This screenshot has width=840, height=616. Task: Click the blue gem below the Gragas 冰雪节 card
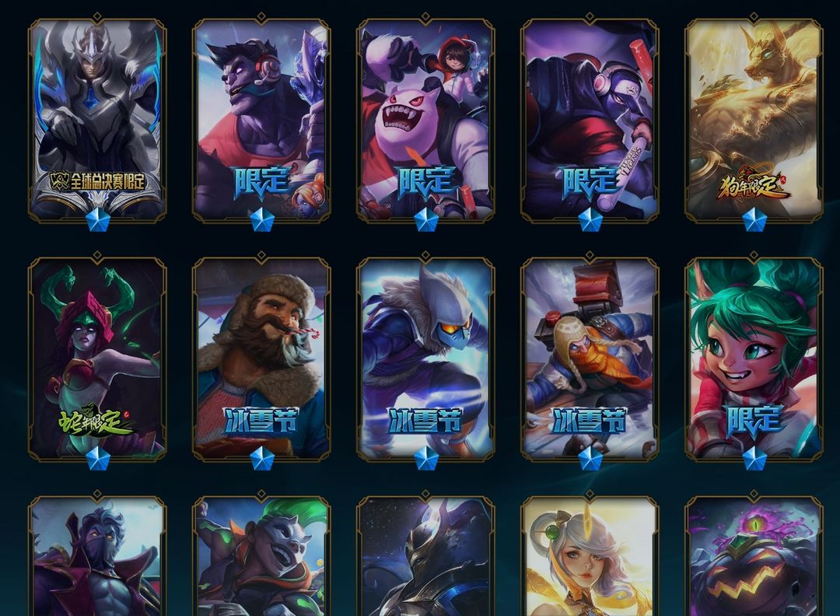[262, 458]
